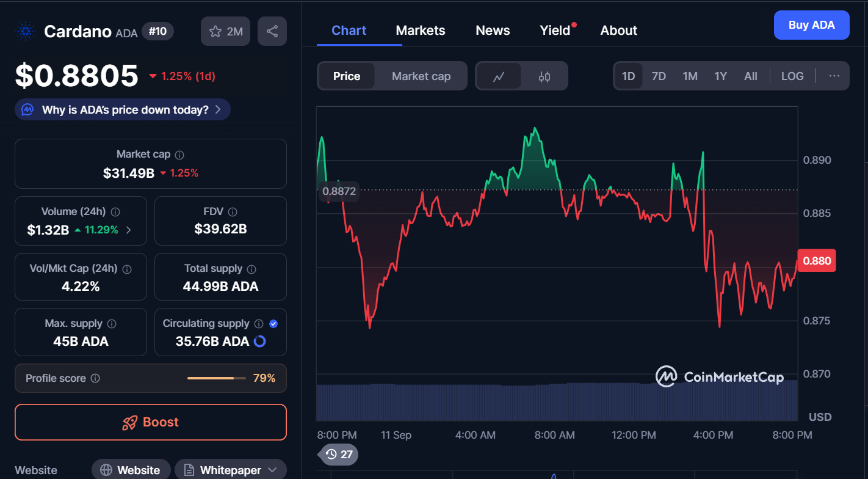Click the 45B ADA max supply

click(81, 341)
